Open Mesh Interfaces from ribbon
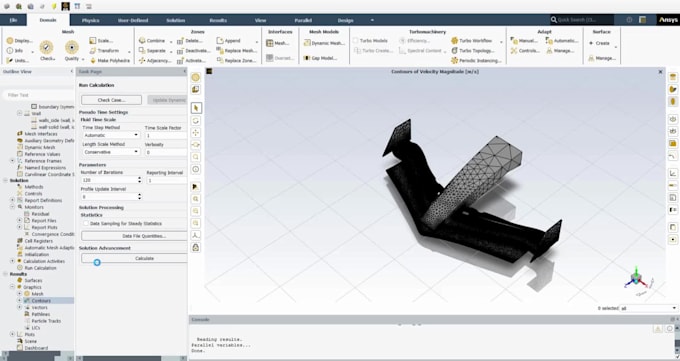 [x=278, y=43]
